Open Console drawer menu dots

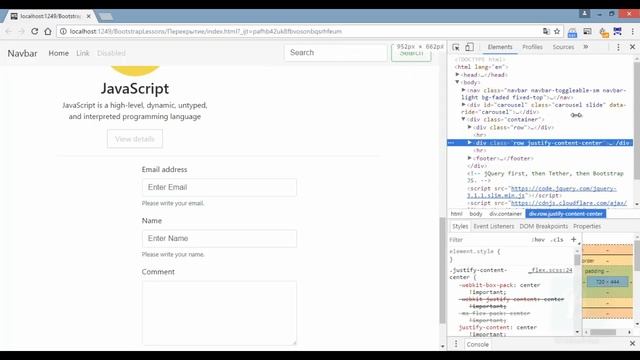coord(456,344)
